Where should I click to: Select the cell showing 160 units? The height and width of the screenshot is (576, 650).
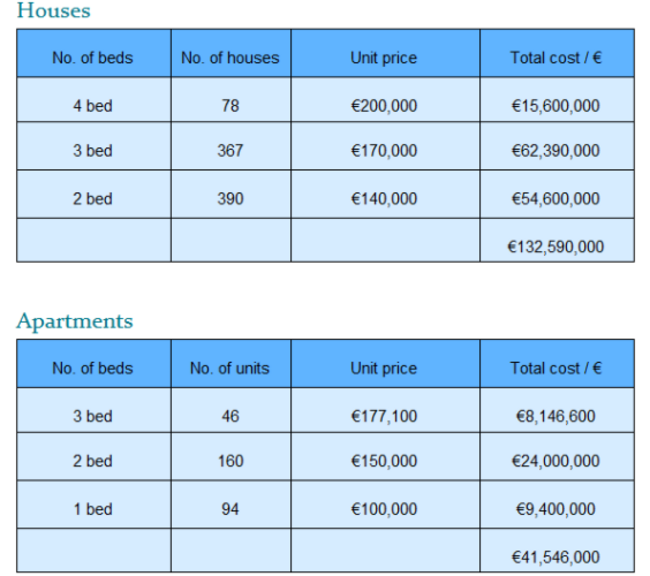231,457
